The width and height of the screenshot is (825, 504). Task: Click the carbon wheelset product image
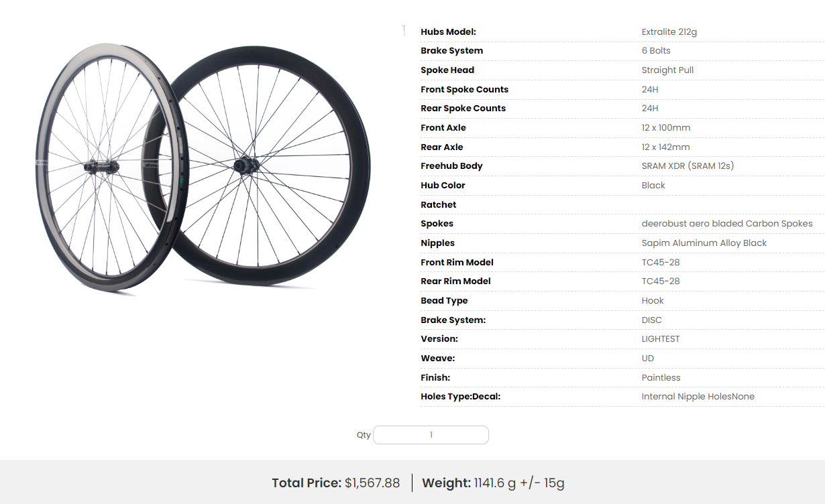click(201, 168)
